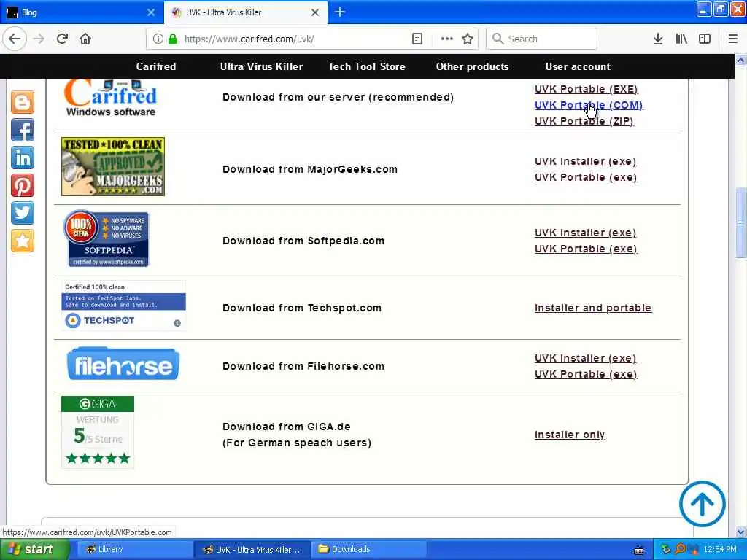This screenshot has width=747, height=560.
Task: Open MajorGeeks UVK Portable (exe) link
Action: (586, 178)
